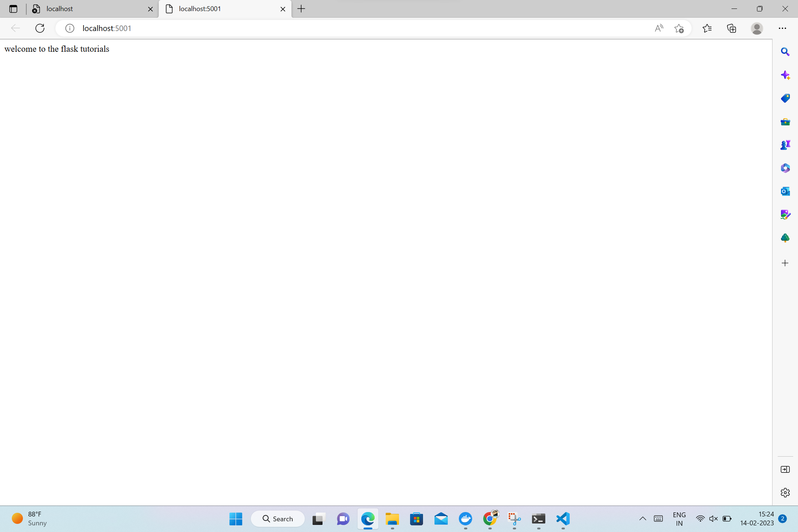Open the sidebar Outlook icon
Screen dimensions: 798x532
785,191
